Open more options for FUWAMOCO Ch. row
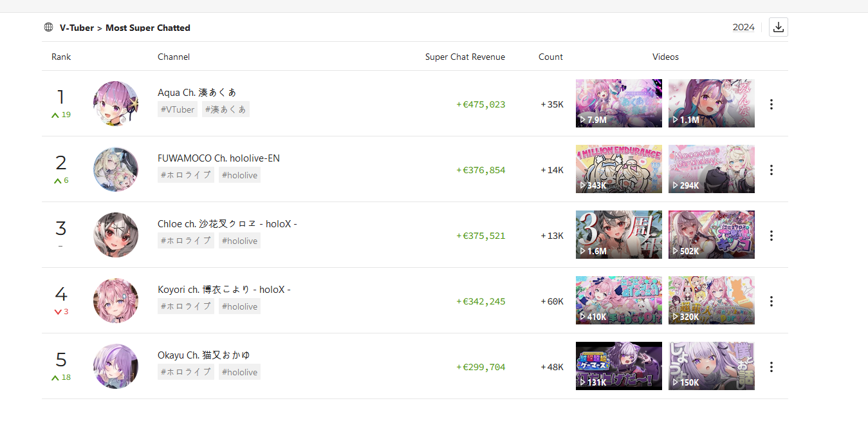 [x=771, y=170]
